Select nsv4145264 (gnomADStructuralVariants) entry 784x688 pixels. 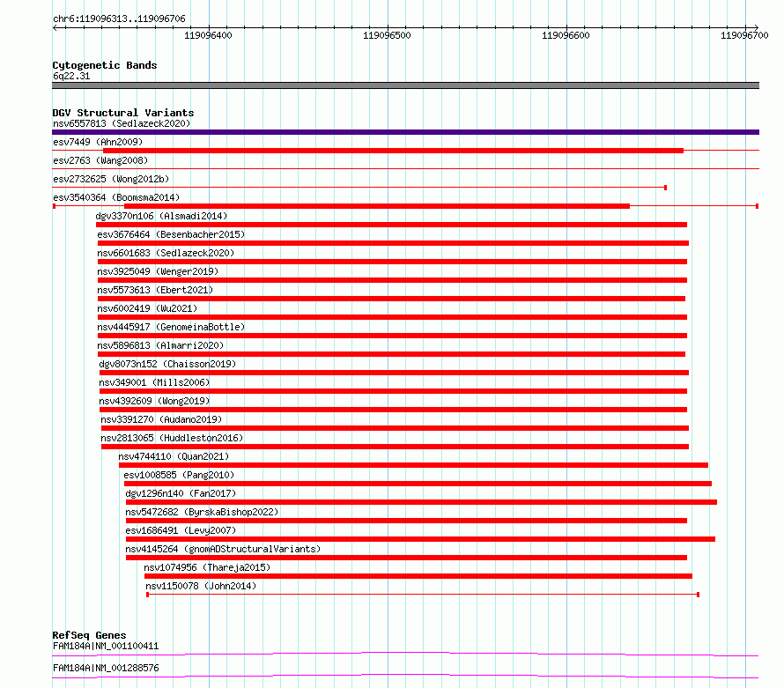[x=223, y=549]
